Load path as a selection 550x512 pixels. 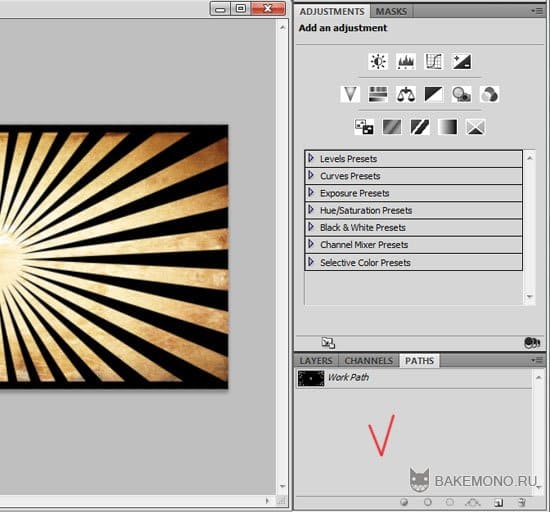pyautogui.click(x=450, y=503)
